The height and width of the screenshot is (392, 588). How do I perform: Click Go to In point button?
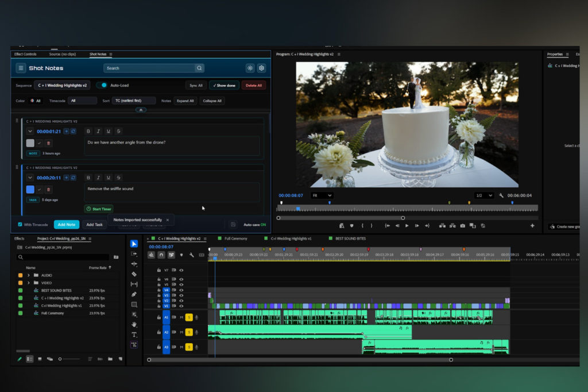pyautogui.click(x=388, y=226)
